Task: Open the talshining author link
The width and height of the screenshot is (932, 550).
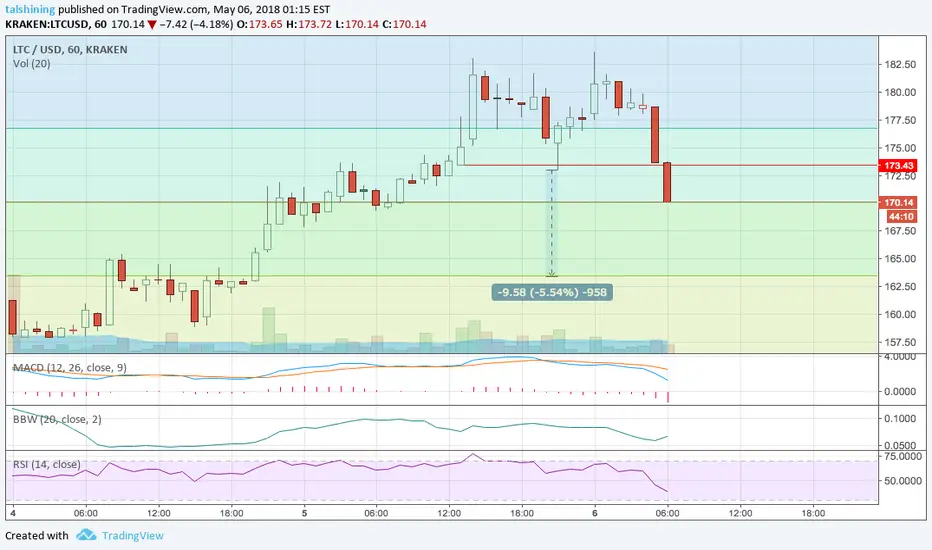Action: tap(30, 10)
